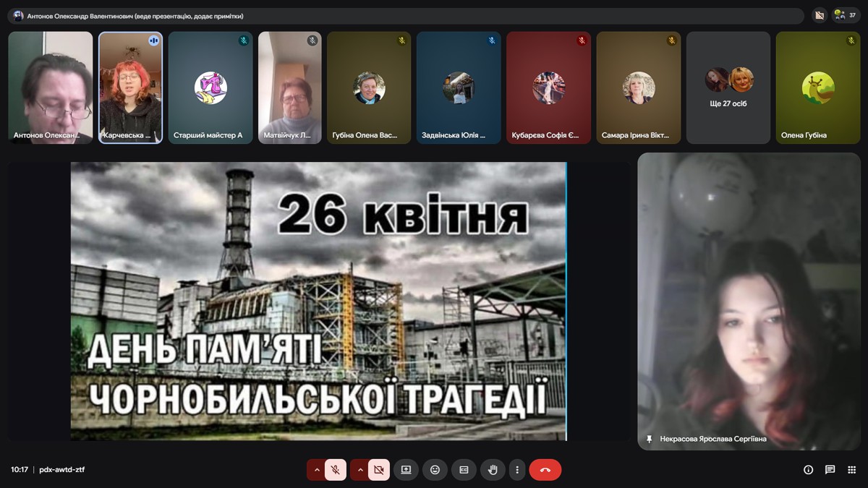Select the Олена Губіна participant tile
This screenshot has width=868, height=488.
coord(818,87)
